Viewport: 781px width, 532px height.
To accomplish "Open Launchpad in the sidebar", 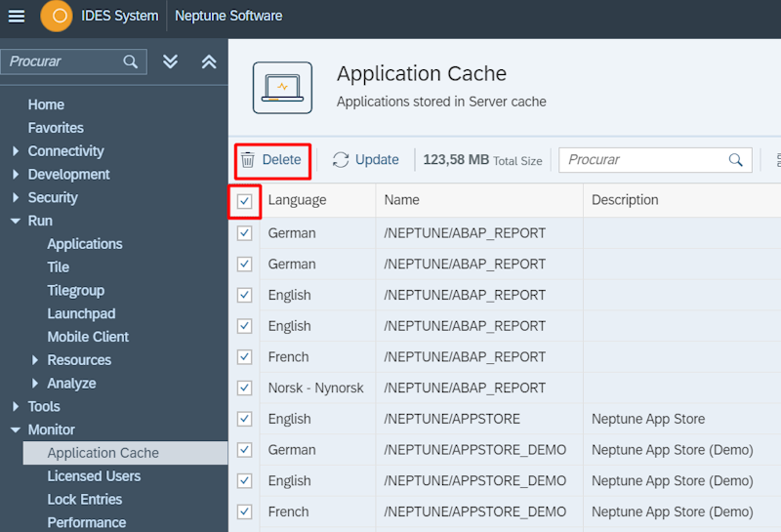I will coord(81,313).
